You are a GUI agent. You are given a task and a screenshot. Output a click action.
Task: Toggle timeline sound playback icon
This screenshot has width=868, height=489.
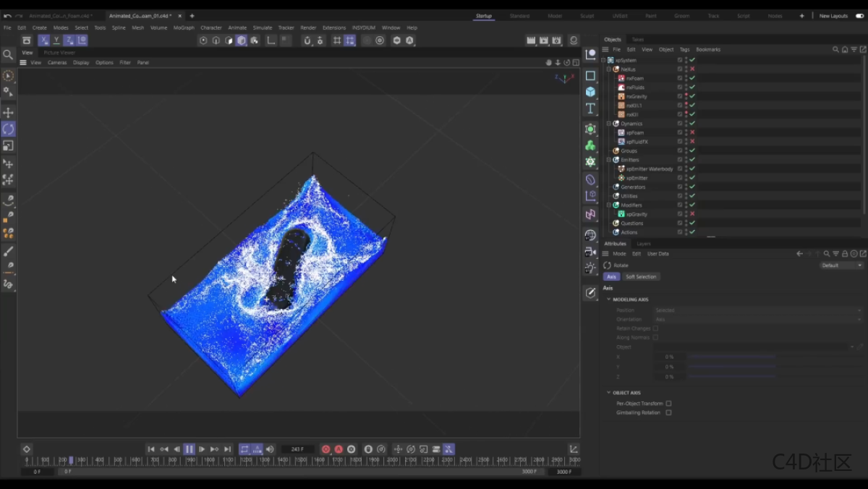(x=270, y=449)
